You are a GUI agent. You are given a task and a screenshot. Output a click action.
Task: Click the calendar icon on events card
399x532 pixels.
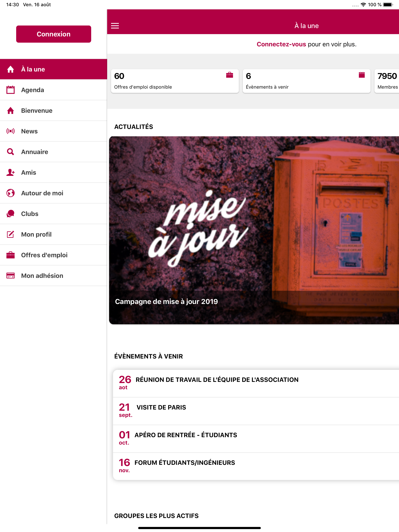362,75
